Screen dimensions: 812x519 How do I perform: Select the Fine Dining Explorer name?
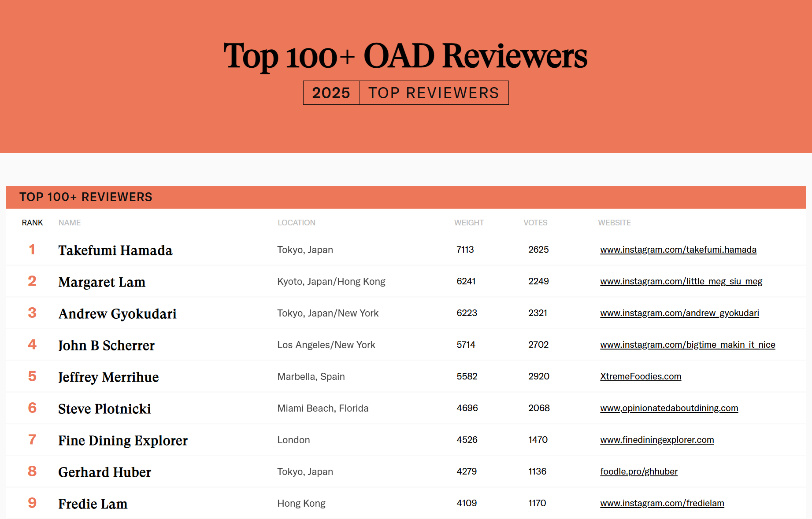(123, 441)
